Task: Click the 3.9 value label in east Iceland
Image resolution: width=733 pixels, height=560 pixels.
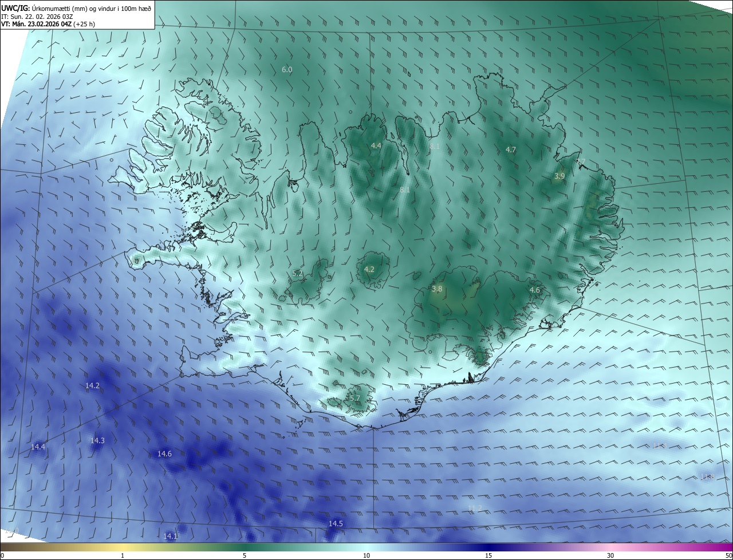Action: (559, 176)
